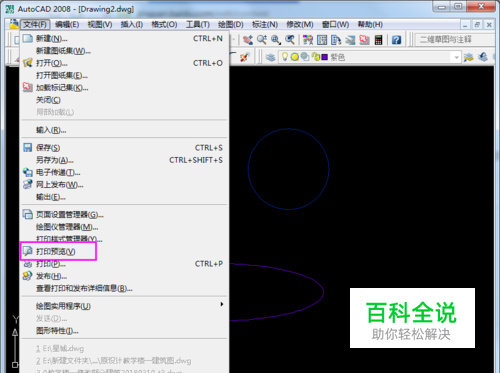Toggle the layer freeze/thaw sun icon
The height and width of the screenshot is (373, 500).
click(x=295, y=57)
